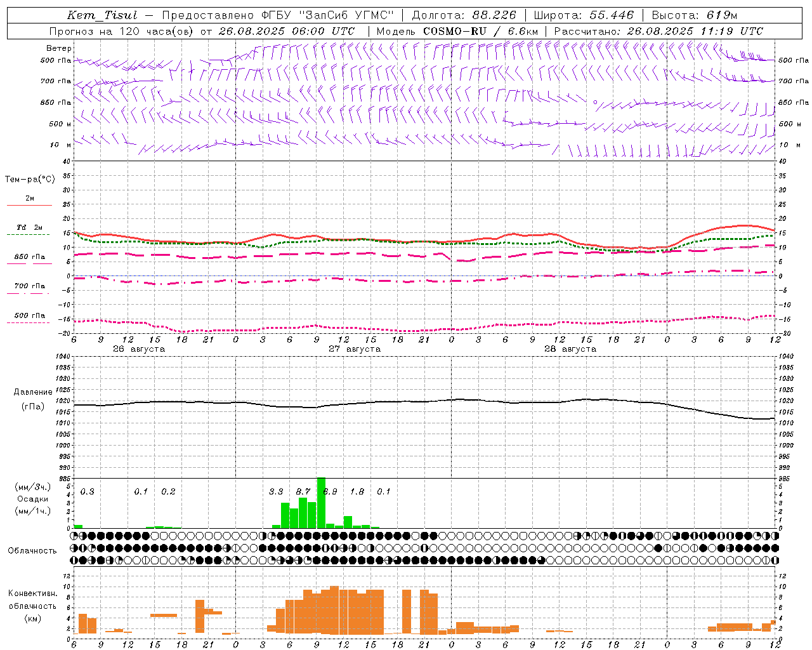812x650 pixels.
Task: Click the "27 августа" date label
Action: click(355, 349)
